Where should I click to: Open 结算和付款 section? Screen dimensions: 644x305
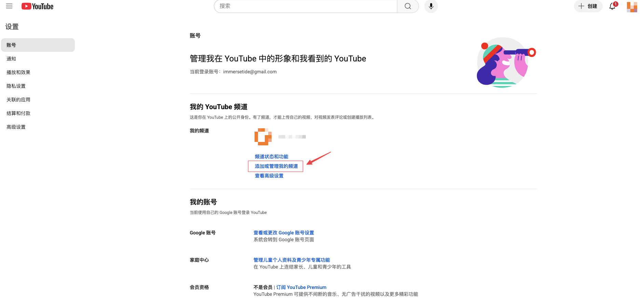38,113
